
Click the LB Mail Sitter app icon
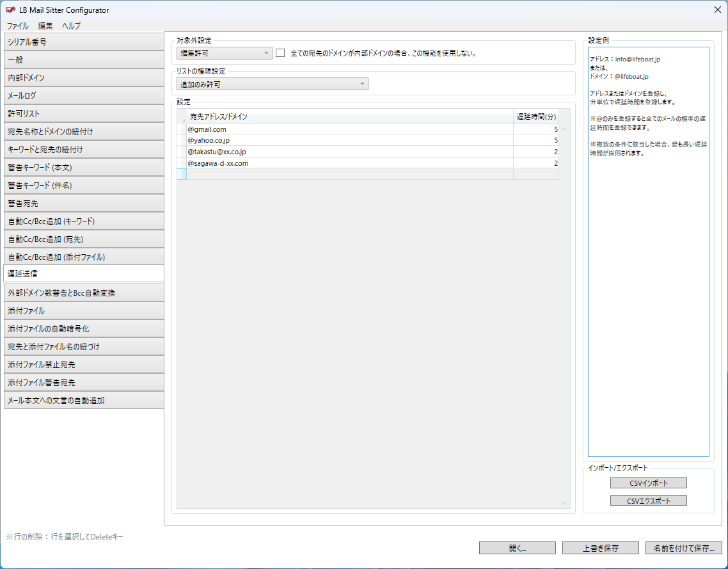point(10,10)
